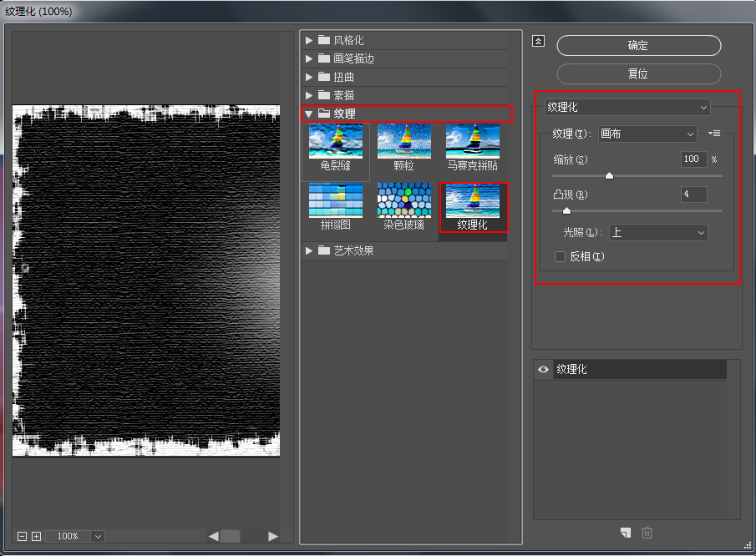Screen dimensions: 756x556
Task: Toggle visibility of the 纹理化 effect layer
Action: pos(542,369)
